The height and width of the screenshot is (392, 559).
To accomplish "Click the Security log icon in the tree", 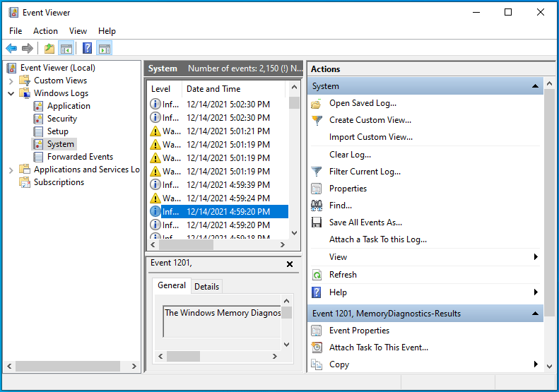I will click(38, 119).
